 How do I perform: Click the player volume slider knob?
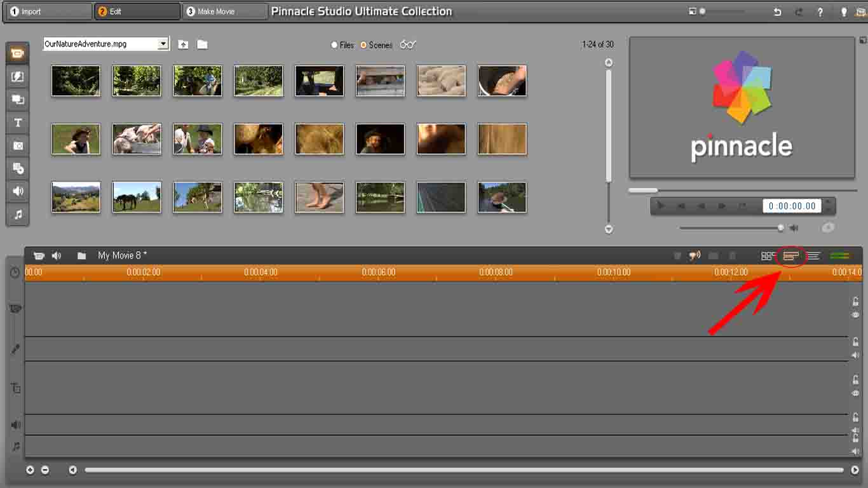click(781, 227)
